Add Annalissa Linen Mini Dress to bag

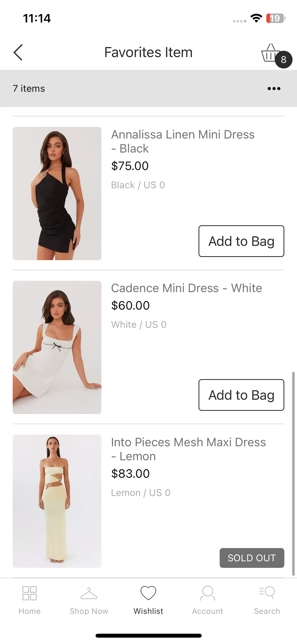pos(241,241)
